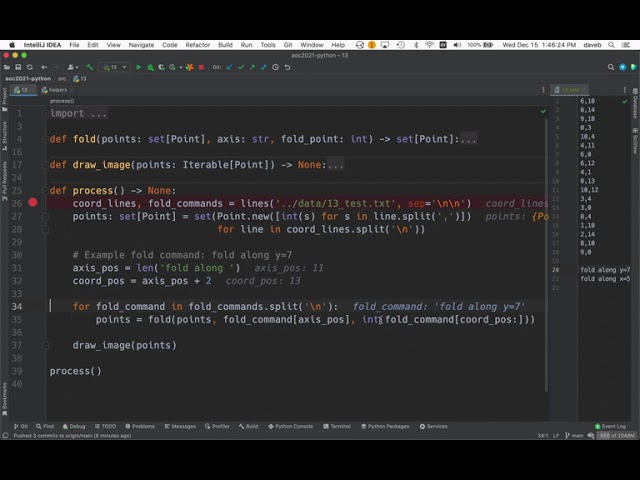
Task: Open the Services tool window
Action: pos(433,426)
